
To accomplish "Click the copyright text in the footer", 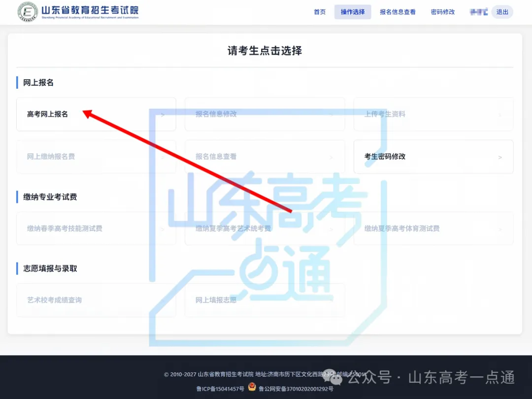I will (x=265, y=374).
